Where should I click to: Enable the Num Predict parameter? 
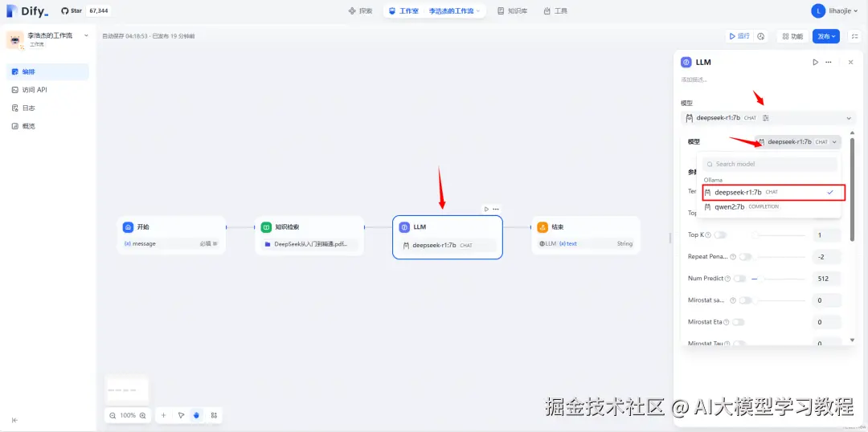click(740, 279)
